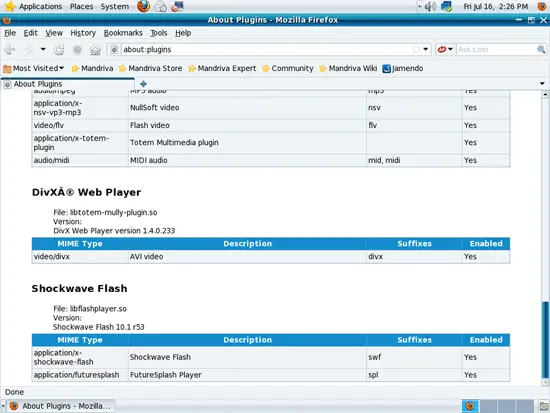This screenshot has height=413, width=550.
Task: Click the Stop loading button
Action: pos(77,50)
